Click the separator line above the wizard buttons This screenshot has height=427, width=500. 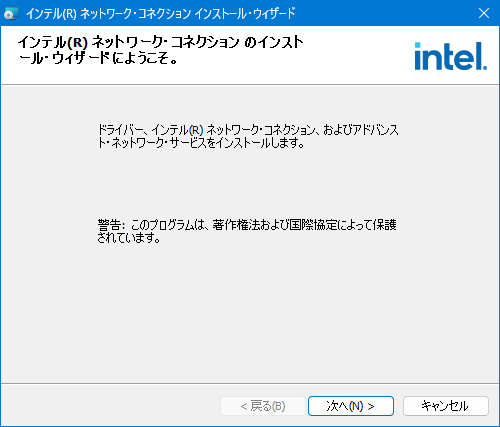tap(250, 383)
